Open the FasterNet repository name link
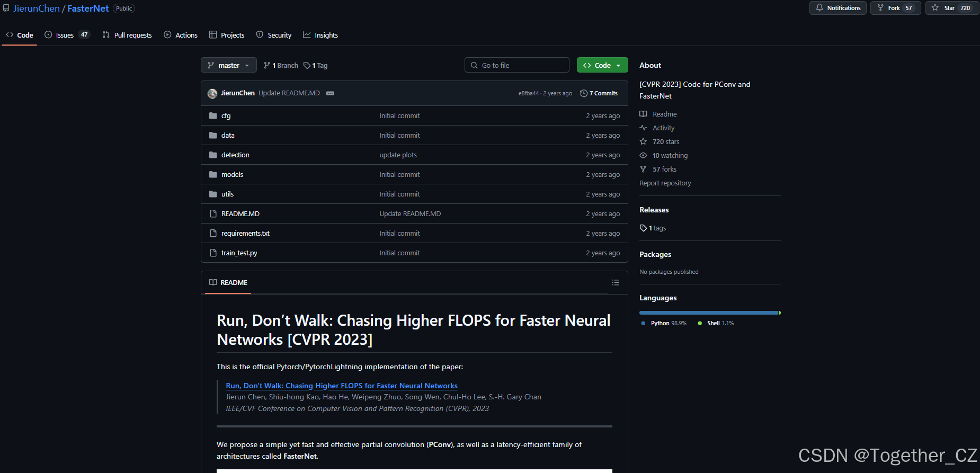This screenshot has width=980, height=473. coord(88,8)
